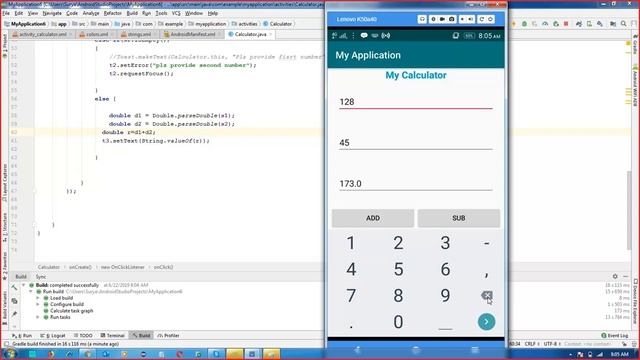640x360 pixels.
Task: Click the hammer icon in Build panel sidebar
Action: tap(14, 288)
